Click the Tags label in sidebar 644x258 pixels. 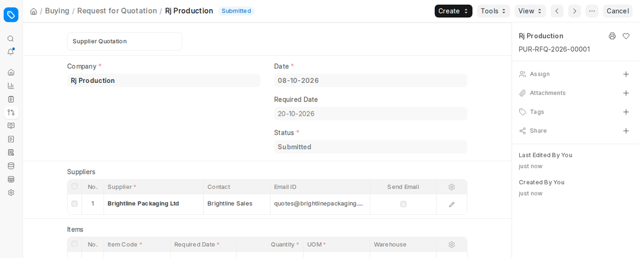click(537, 112)
